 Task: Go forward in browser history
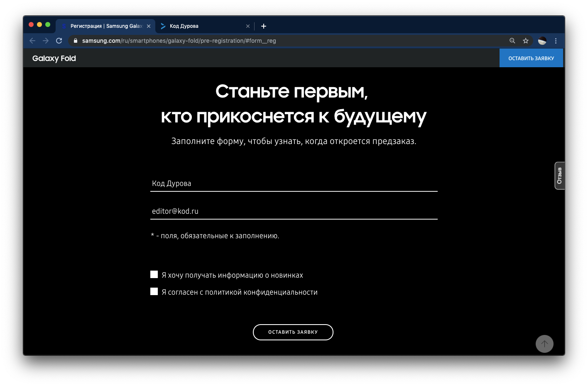tap(46, 41)
